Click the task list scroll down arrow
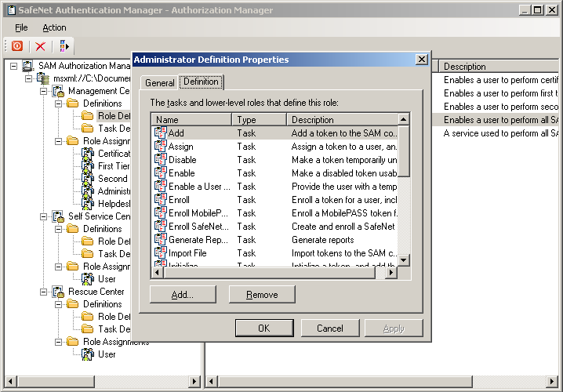This screenshot has width=563, height=392. pyautogui.click(x=404, y=260)
